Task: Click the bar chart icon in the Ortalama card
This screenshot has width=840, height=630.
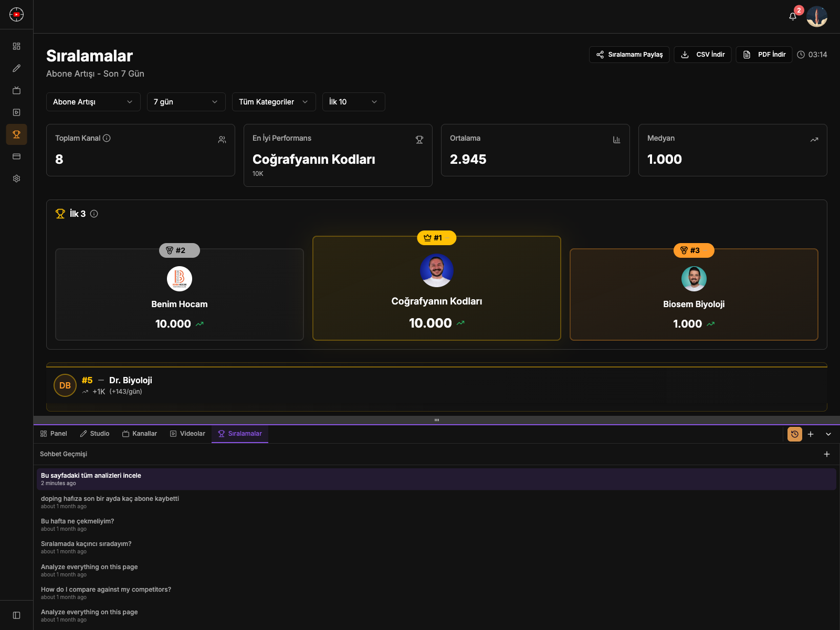Action: pos(617,140)
